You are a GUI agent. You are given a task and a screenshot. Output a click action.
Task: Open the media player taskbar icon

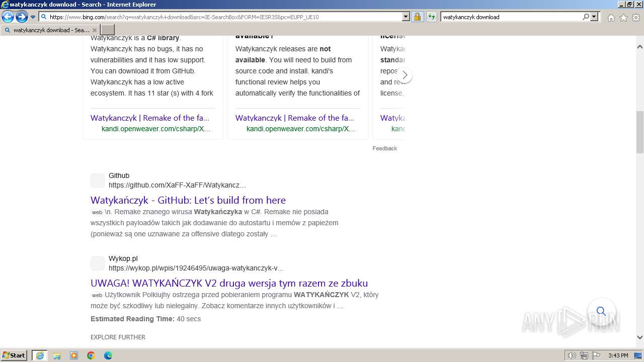point(74,355)
